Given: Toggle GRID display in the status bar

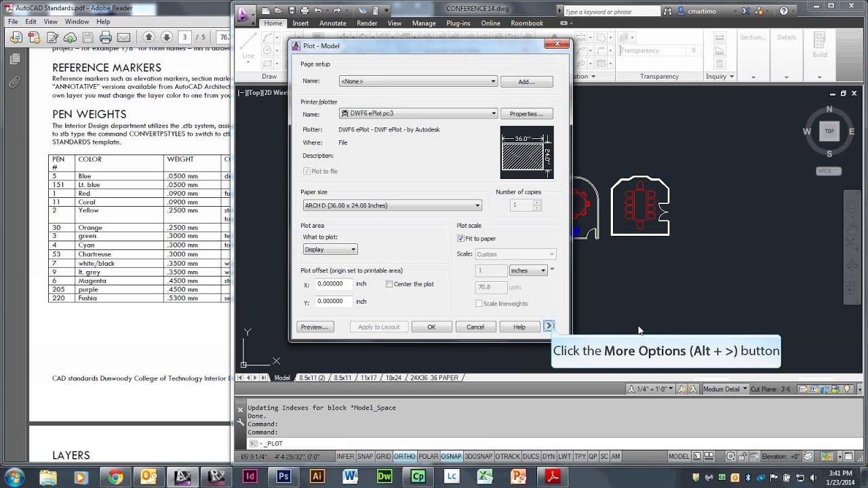Looking at the screenshot, I should tap(384, 457).
